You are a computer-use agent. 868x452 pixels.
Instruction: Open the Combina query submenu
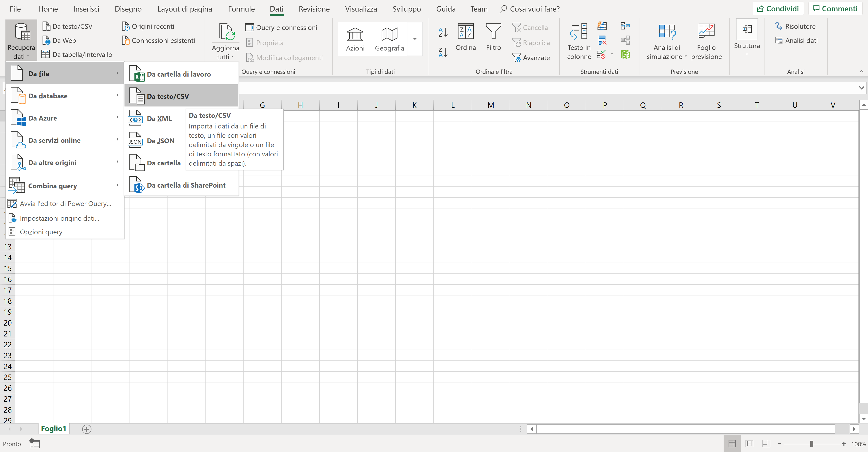(65, 186)
